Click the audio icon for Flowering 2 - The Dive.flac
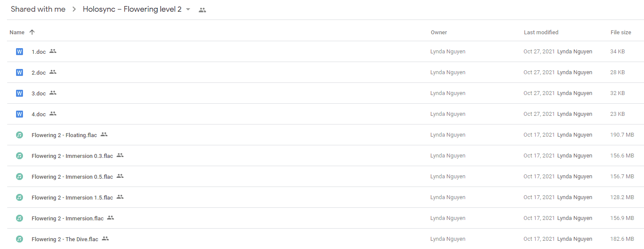The image size is (644, 249). tap(19, 239)
